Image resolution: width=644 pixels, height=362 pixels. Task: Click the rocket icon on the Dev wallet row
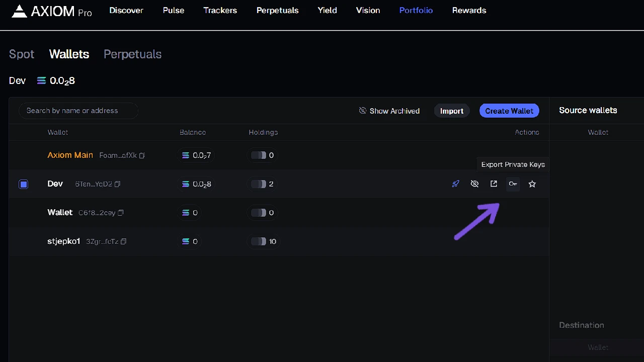pyautogui.click(x=455, y=184)
